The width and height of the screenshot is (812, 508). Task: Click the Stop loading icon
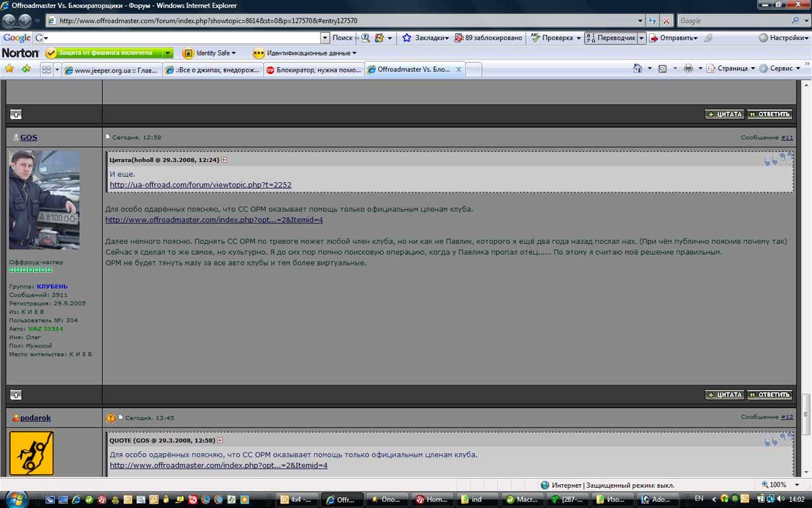pos(667,21)
